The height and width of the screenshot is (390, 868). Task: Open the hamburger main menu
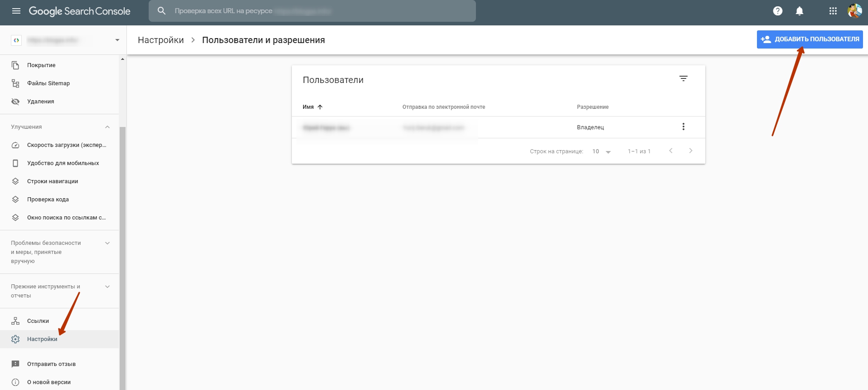point(16,11)
